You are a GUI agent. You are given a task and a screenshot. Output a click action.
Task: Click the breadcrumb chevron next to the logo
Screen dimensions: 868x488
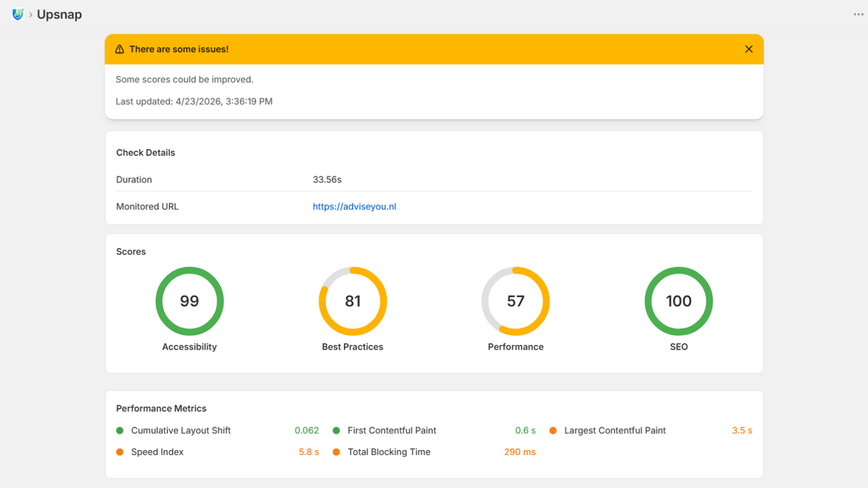tap(31, 15)
